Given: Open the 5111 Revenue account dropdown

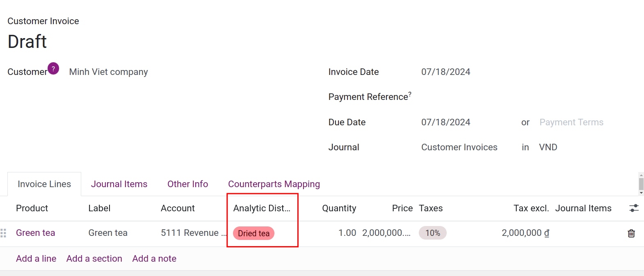Looking at the screenshot, I should pyautogui.click(x=193, y=233).
